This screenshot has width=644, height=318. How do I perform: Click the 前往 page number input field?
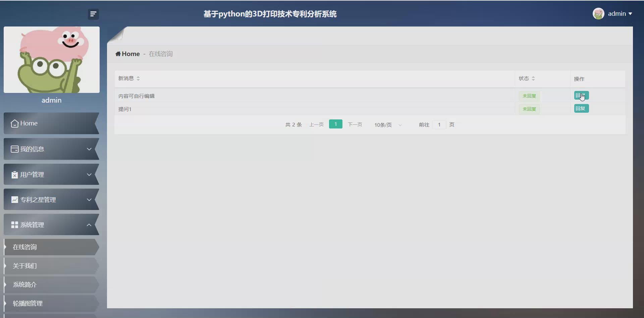pyautogui.click(x=439, y=124)
